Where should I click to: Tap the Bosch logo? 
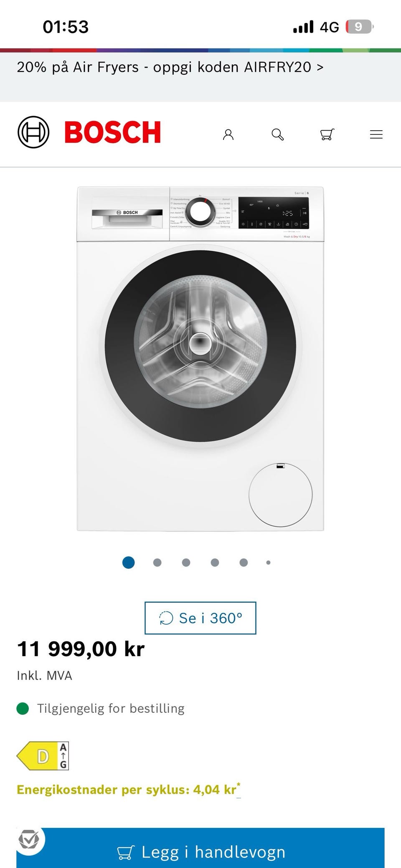tap(89, 132)
